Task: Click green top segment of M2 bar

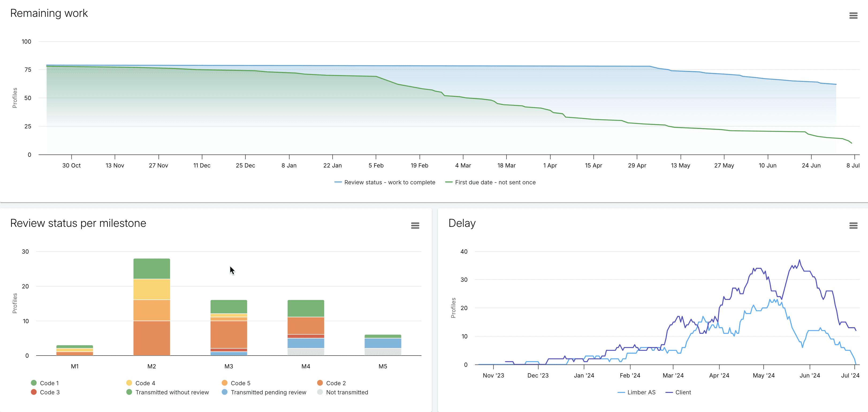Action: pyautogui.click(x=152, y=269)
